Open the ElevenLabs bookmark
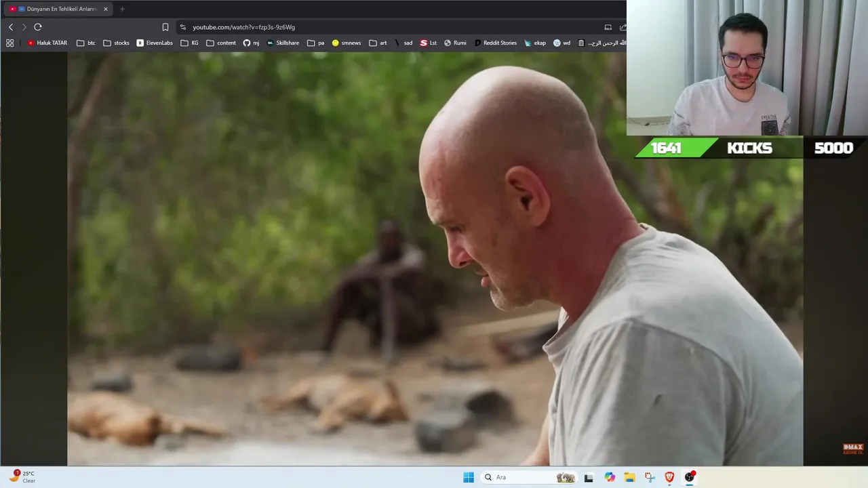Viewport: 868px width, 488px height. pos(155,43)
